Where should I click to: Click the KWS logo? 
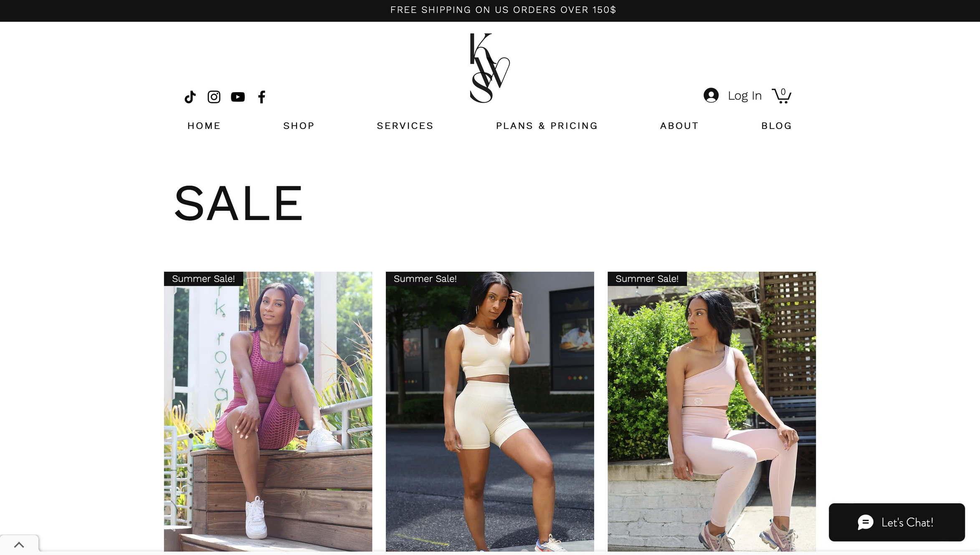click(x=490, y=68)
